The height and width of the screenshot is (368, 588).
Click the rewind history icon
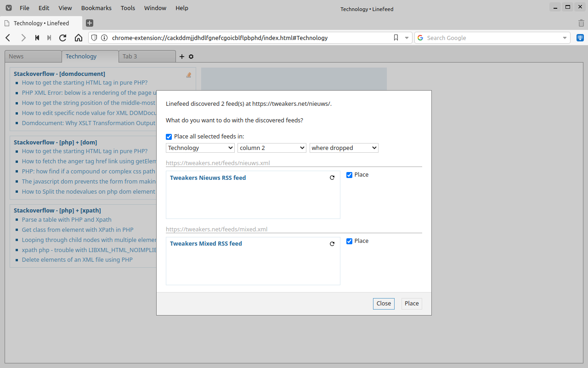(37, 38)
